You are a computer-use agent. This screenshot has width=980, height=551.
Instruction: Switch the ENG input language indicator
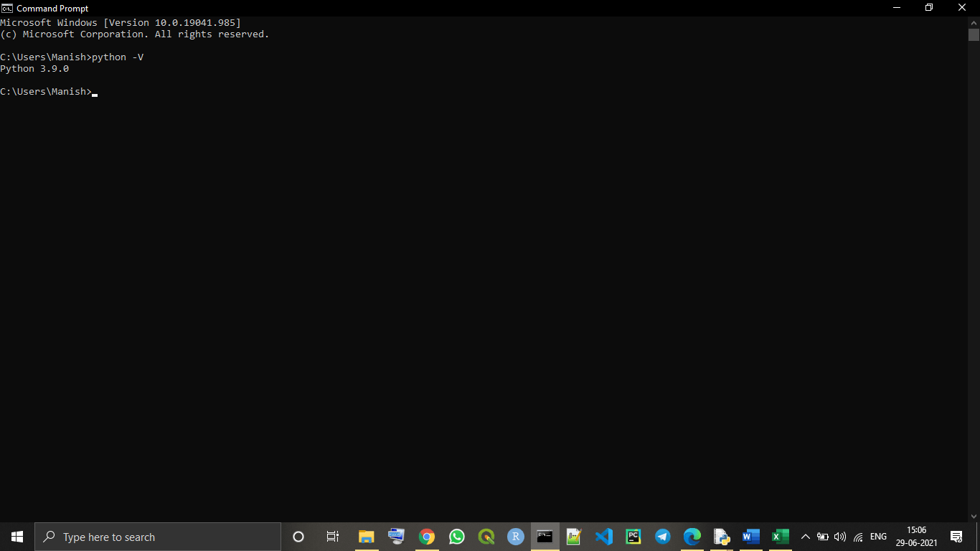point(878,537)
